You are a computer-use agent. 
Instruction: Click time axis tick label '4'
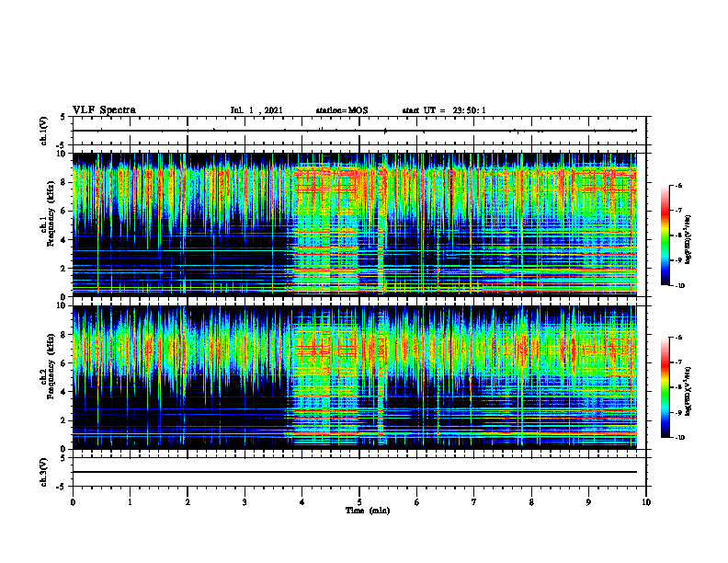(302, 502)
